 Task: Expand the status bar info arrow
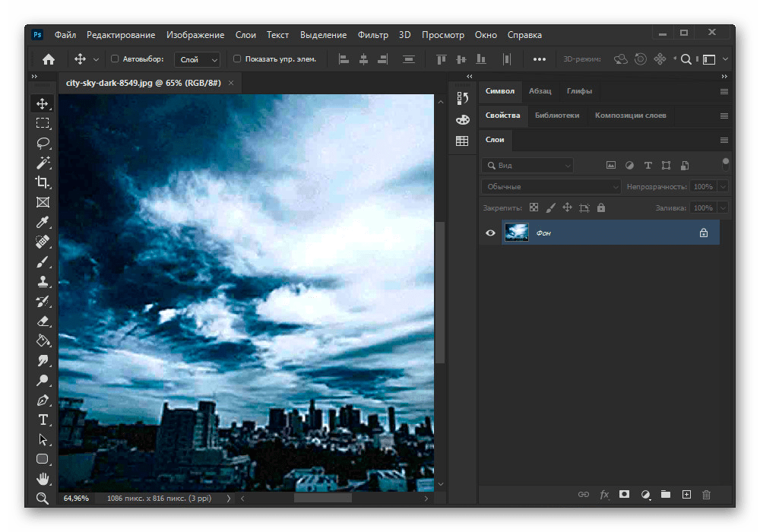pos(228,498)
